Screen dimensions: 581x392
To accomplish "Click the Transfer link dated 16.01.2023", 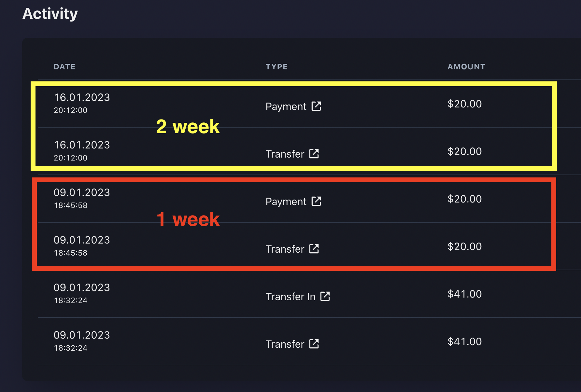I will click(x=285, y=154).
